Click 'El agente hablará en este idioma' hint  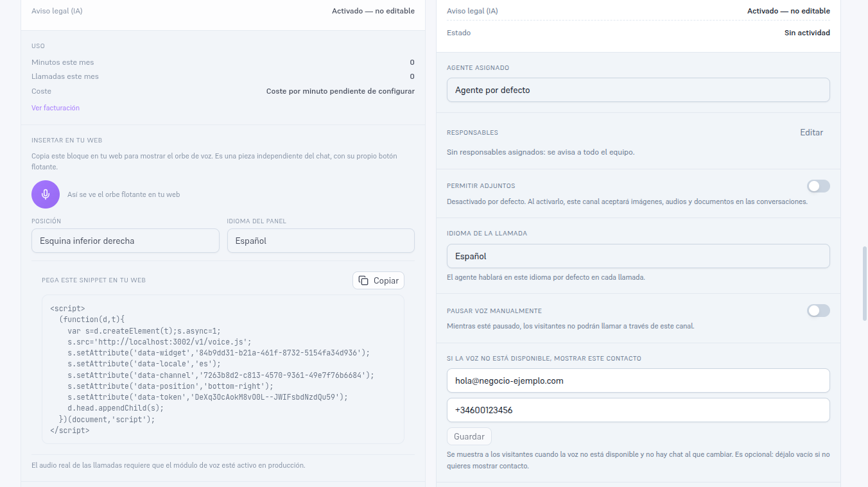546,277
